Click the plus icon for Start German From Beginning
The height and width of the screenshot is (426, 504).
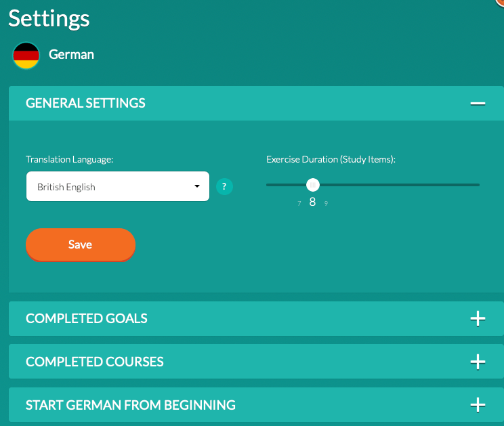478,405
